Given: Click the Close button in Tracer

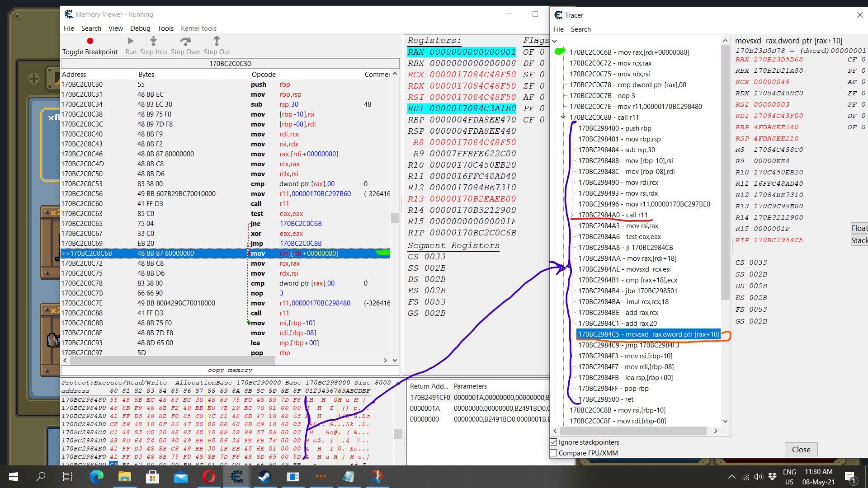Looking at the screenshot, I should 801,449.
